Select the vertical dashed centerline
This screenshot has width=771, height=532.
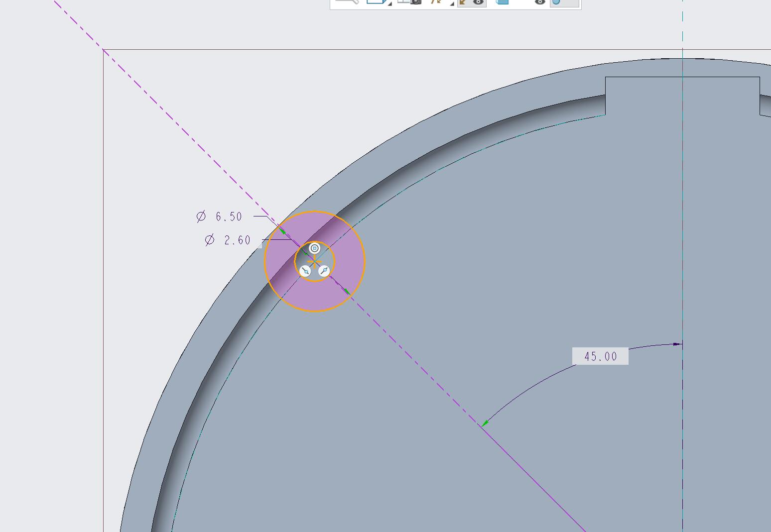[x=682, y=266]
